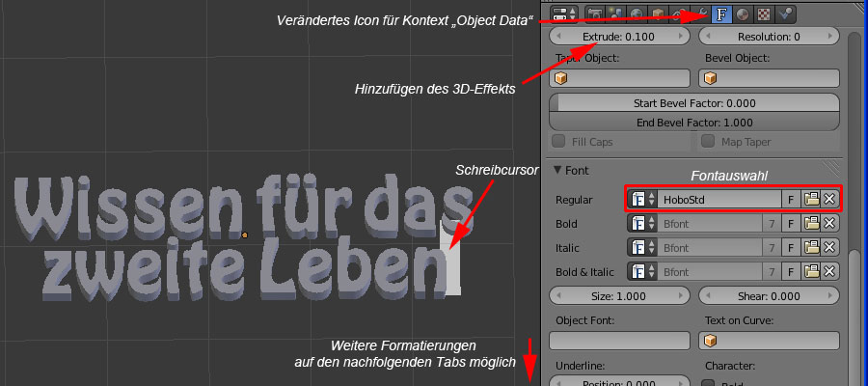
Task: Collapse the Font panel section
Action: point(556,171)
